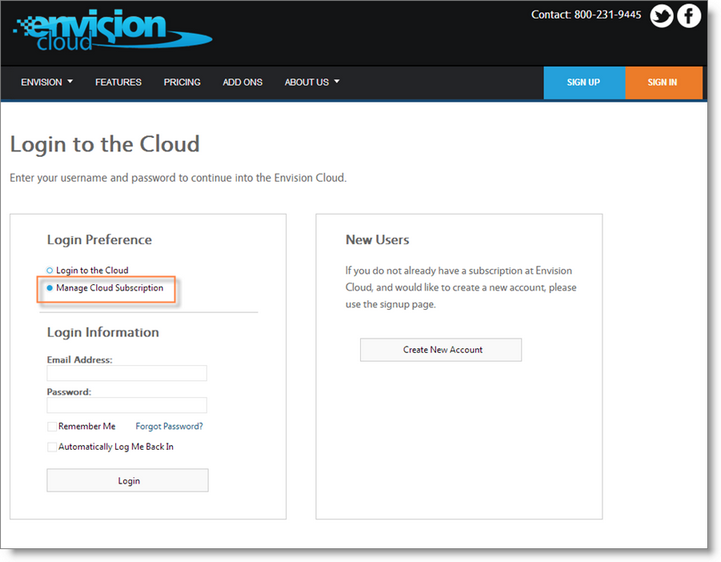The width and height of the screenshot is (721, 562).
Task: Click the contact number 800-231-9445
Action: click(x=607, y=15)
